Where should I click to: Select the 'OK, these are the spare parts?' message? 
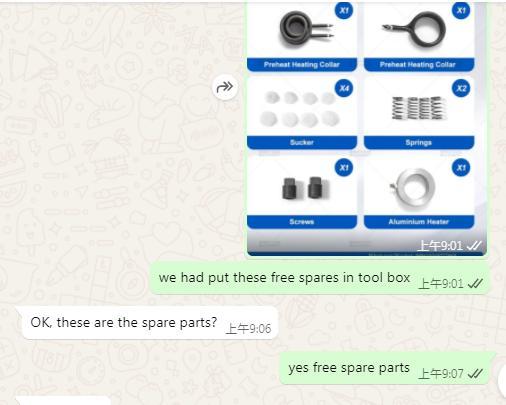(x=150, y=323)
